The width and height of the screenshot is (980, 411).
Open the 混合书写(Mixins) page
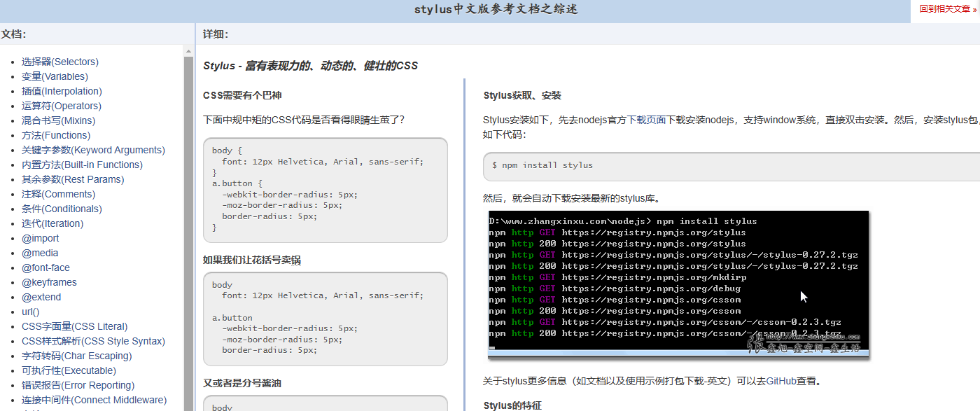click(58, 120)
